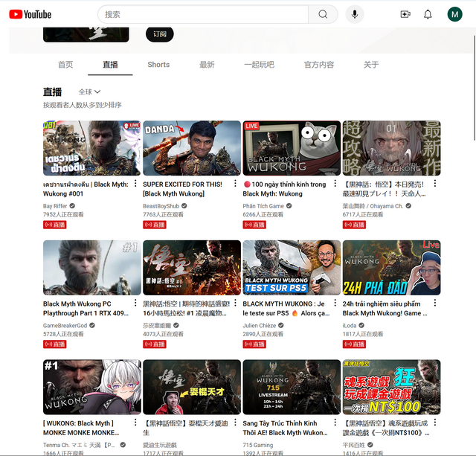Activate voice search microphone
476x456 pixels.
[355, 14]
